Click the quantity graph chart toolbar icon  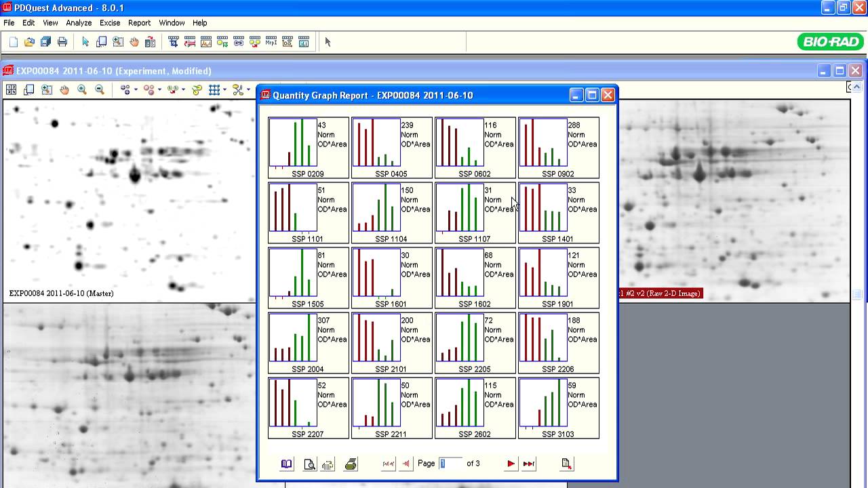tap(304, 42)
